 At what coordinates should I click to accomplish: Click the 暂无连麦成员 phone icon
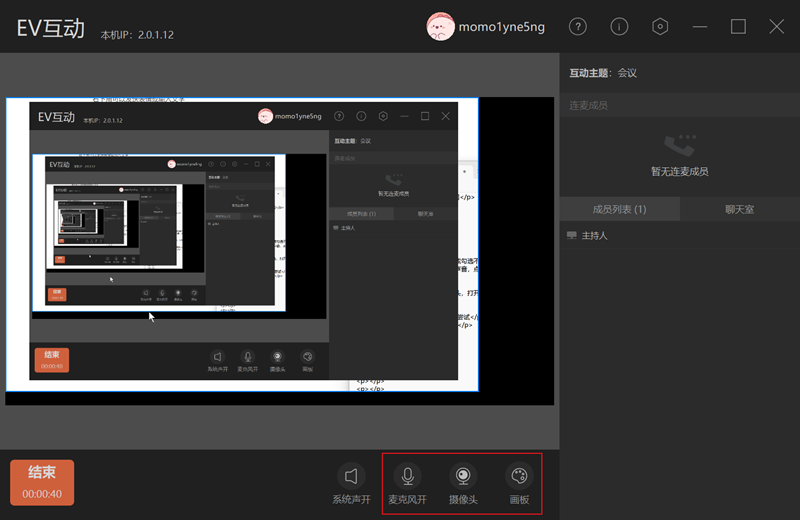(x=680, y=145)
